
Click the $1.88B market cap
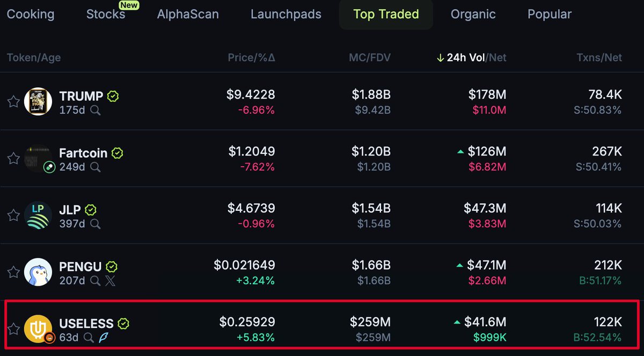point(371,95)
